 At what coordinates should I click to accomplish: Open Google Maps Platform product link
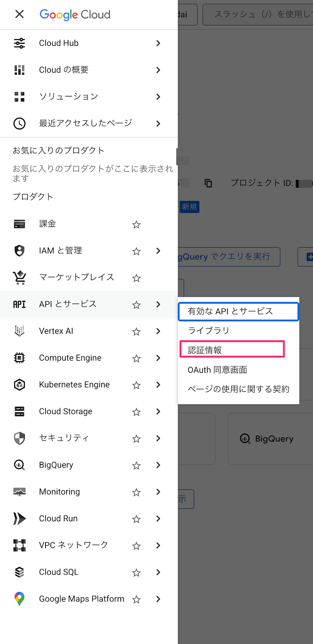(x=81, y=599)
